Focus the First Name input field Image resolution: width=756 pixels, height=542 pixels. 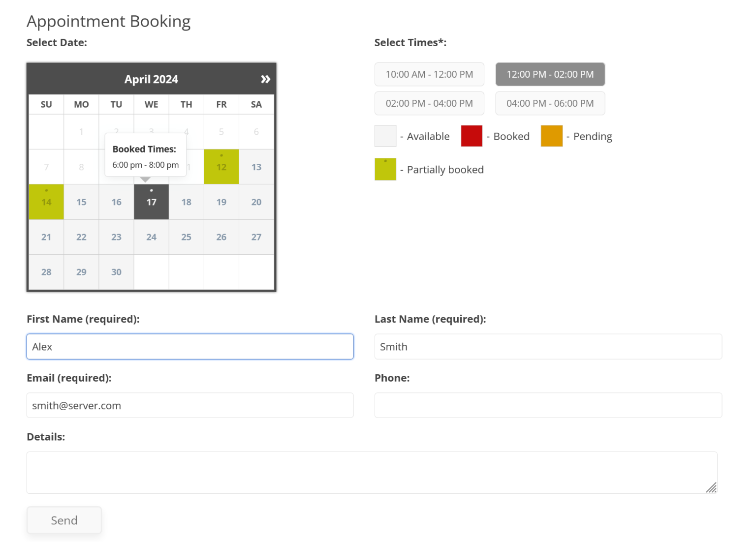coord(189,347)
